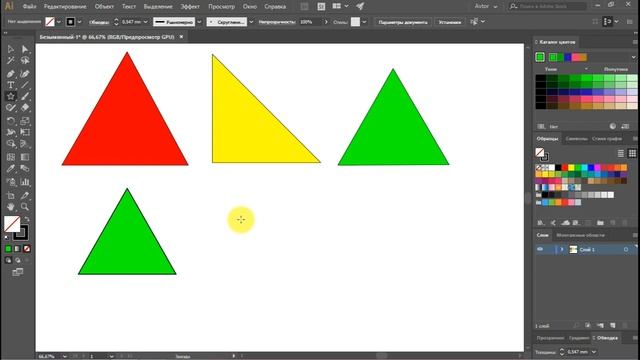Open the Эффект menu
Screen dimensions: 640x360
190,7
